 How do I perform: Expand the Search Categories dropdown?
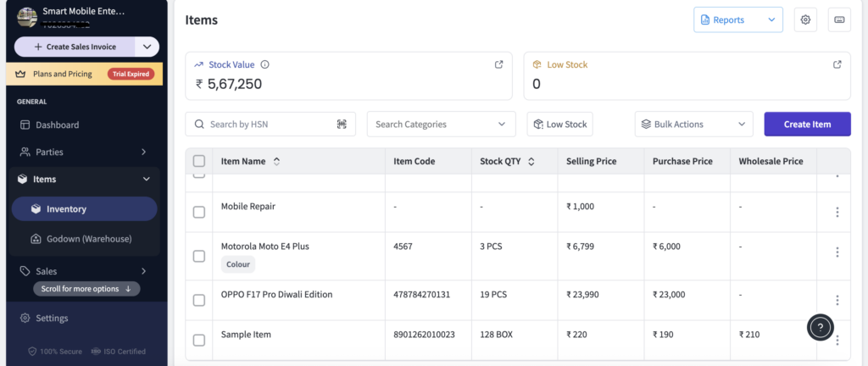[x=441, y=124]
